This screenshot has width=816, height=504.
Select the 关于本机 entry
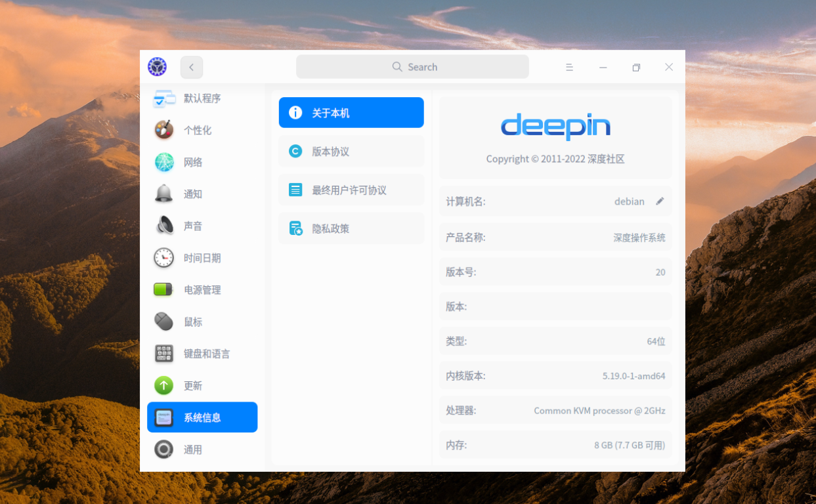[x=351, y=112]
